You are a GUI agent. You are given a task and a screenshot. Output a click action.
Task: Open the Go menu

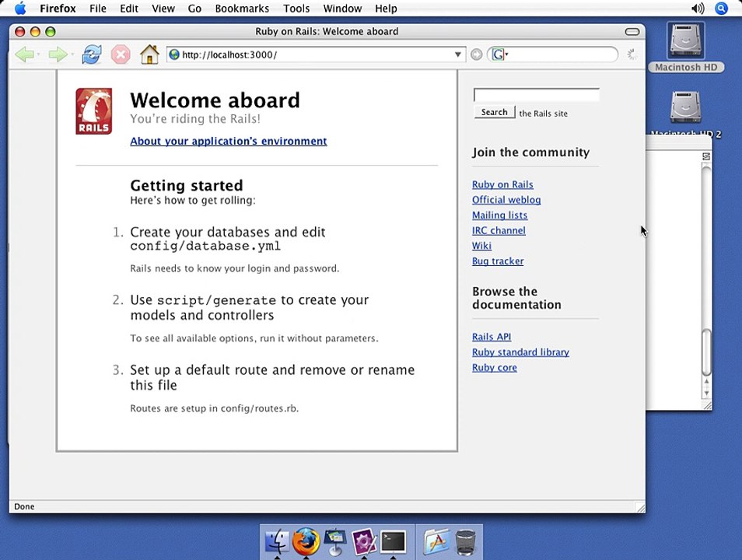click(x=194, y=9)
